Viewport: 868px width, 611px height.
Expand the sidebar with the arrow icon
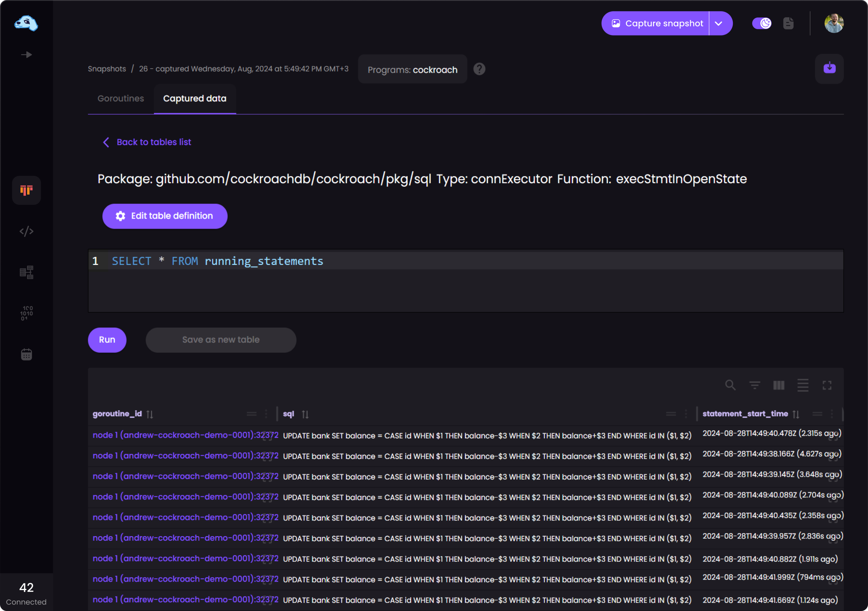(26, 55)
